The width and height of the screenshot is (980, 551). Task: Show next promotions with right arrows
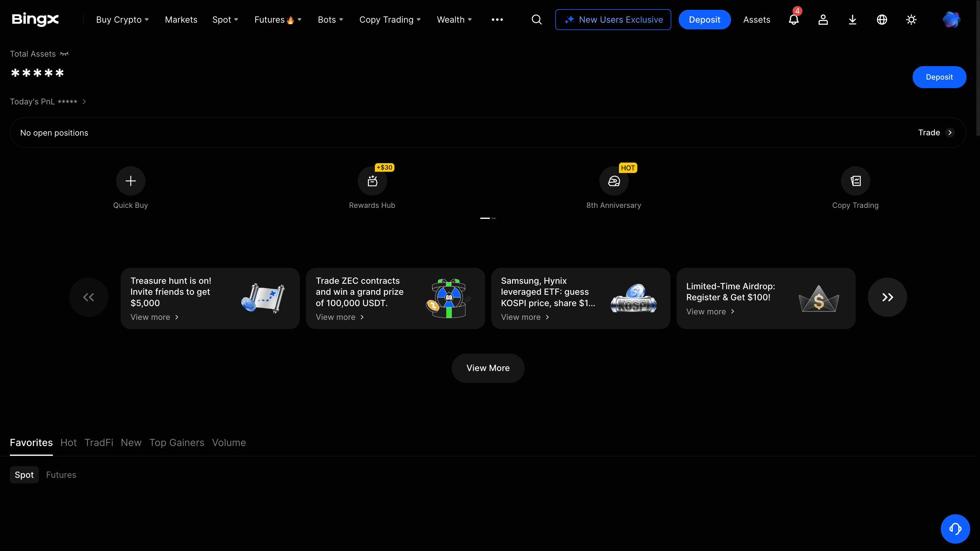point(888,297)
